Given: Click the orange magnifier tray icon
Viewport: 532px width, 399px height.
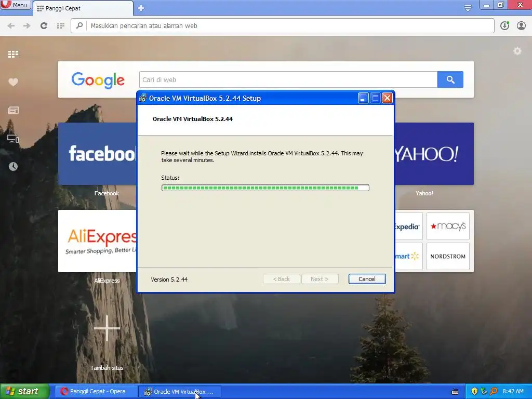Looking at the screenshot, I should coord(494,392).
